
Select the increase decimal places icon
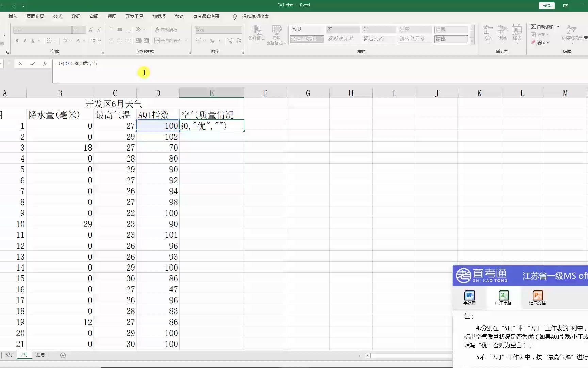[230, 41]
